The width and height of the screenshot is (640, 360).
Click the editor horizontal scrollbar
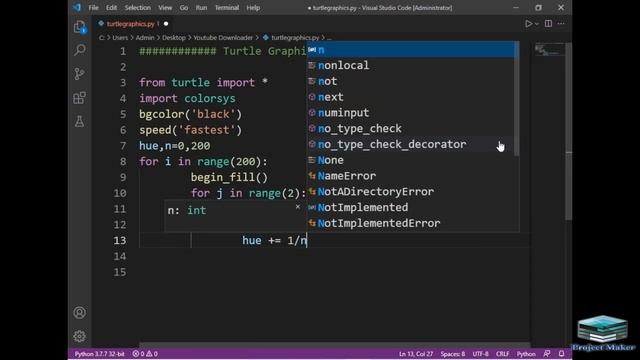pos(335,345)
